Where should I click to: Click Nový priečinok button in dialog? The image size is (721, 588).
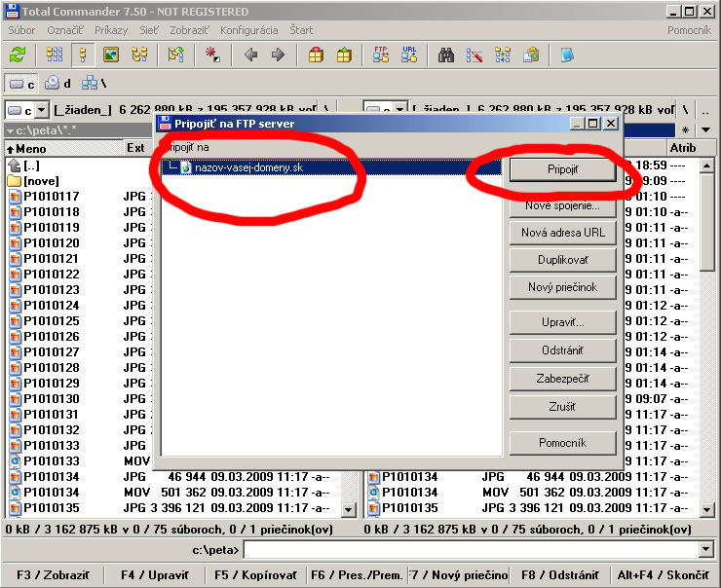(x=563, y=287)
